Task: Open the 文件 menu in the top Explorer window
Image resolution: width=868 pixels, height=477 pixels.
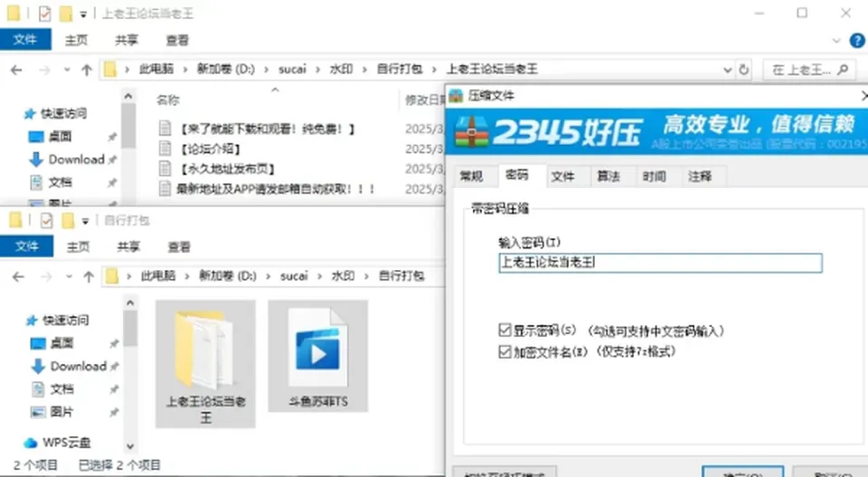Action: 25,40
